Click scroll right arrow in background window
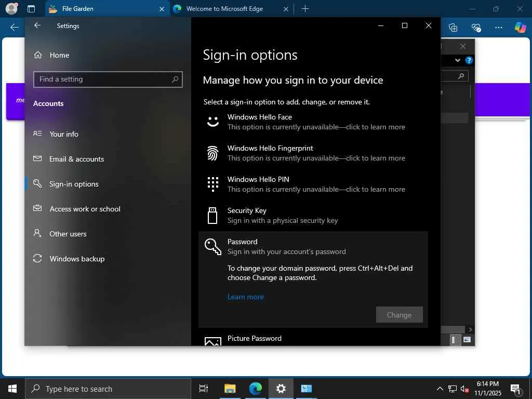532x399 pixels. 470,329
